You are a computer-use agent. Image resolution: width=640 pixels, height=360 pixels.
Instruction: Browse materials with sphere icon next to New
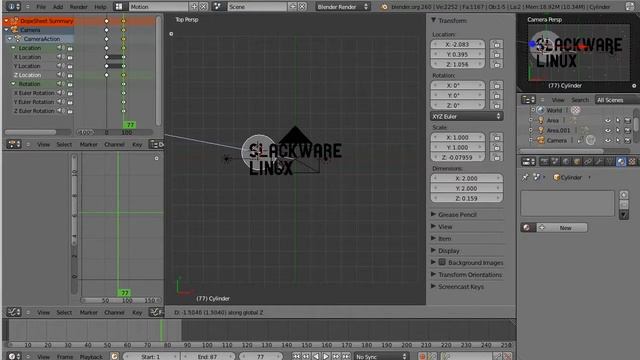pos(527,227)
